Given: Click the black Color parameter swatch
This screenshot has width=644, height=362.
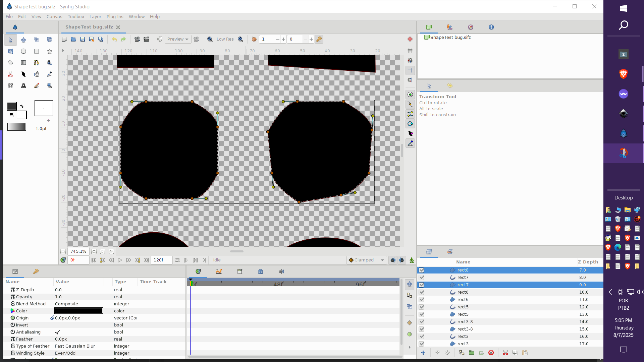Looking at the screenshot, I should coord(78,311).
